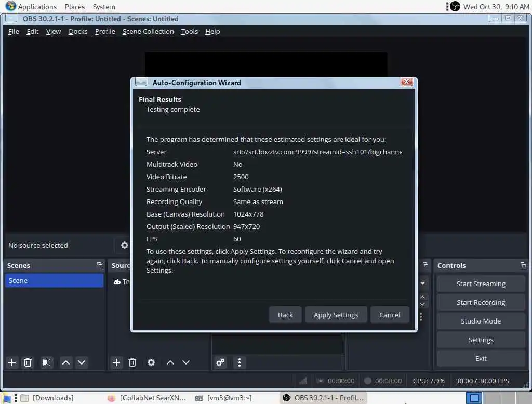Click Start Recording button

point(481,302)
